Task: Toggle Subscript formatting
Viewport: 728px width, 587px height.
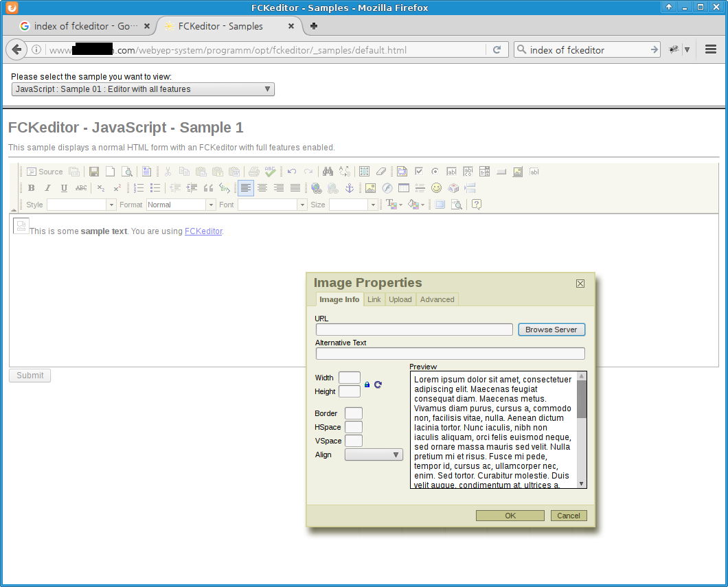Action: (101, 188)
